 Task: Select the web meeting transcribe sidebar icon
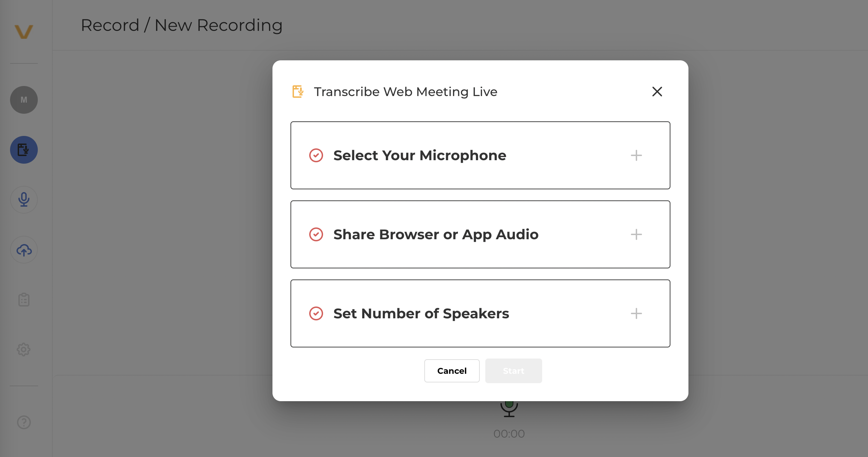[24, 150]
